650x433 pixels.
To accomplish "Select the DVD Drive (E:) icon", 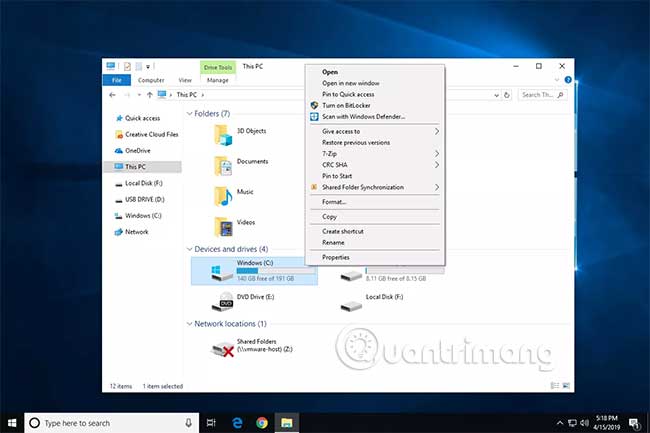I will click(x=222, y=302).
